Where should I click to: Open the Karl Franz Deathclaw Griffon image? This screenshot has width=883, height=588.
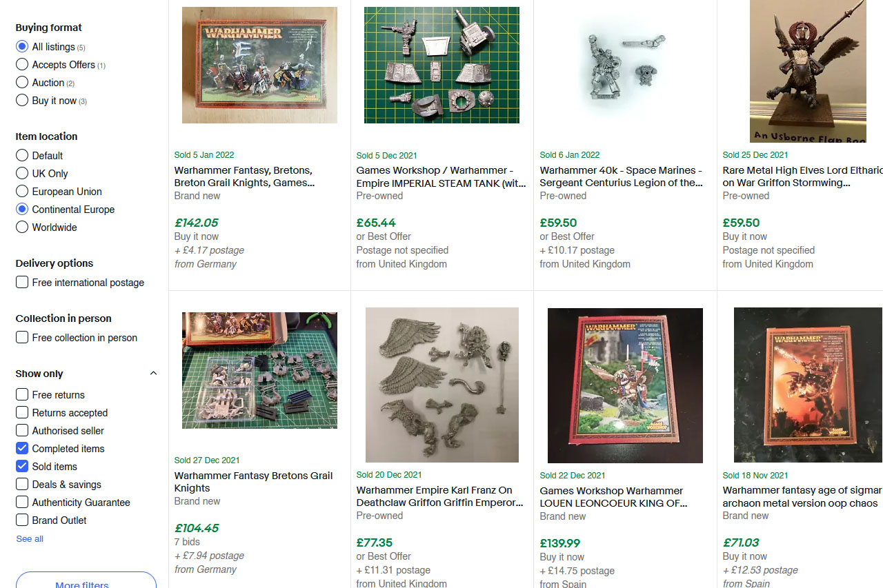click(x=442, y=385)
